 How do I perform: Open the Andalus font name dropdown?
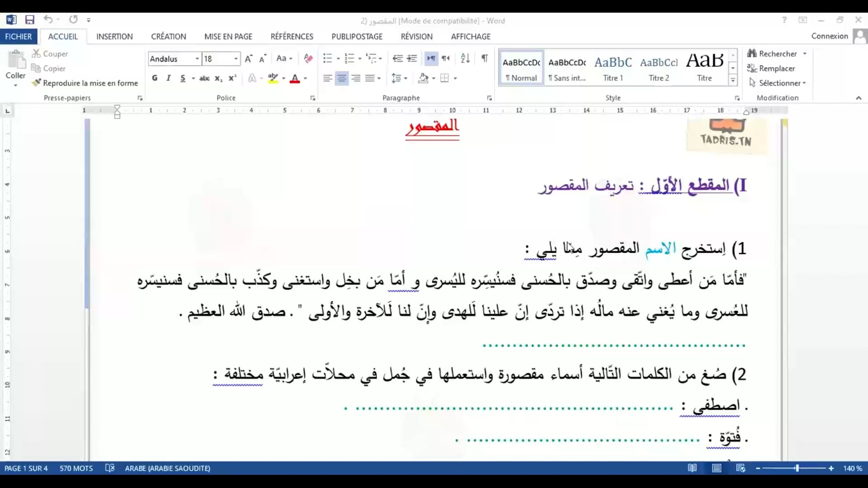click(197, 59)
